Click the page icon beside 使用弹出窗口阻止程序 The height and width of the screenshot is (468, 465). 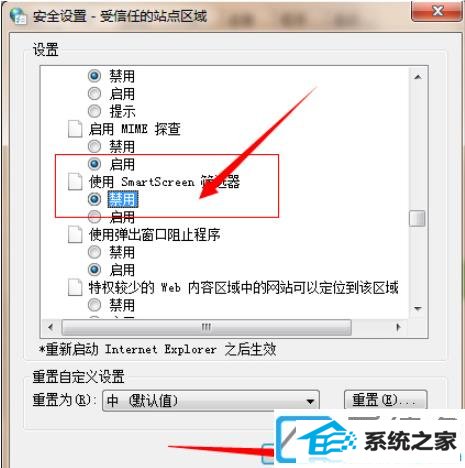75,234
